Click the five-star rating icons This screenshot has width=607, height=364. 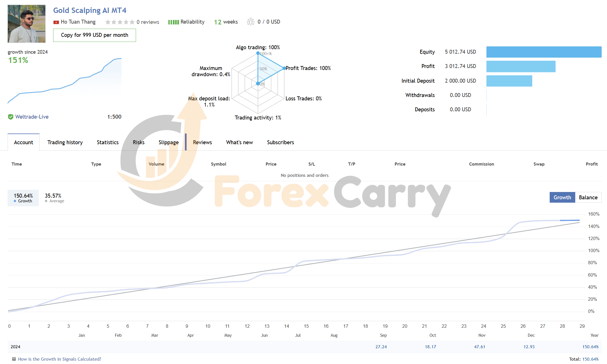click(120, 22)
